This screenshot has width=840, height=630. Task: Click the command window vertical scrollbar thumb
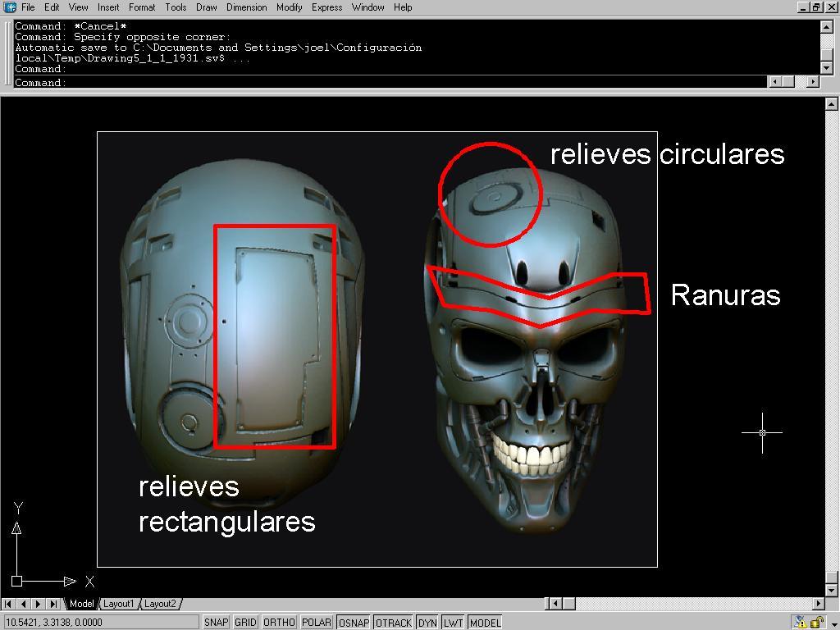827,54
